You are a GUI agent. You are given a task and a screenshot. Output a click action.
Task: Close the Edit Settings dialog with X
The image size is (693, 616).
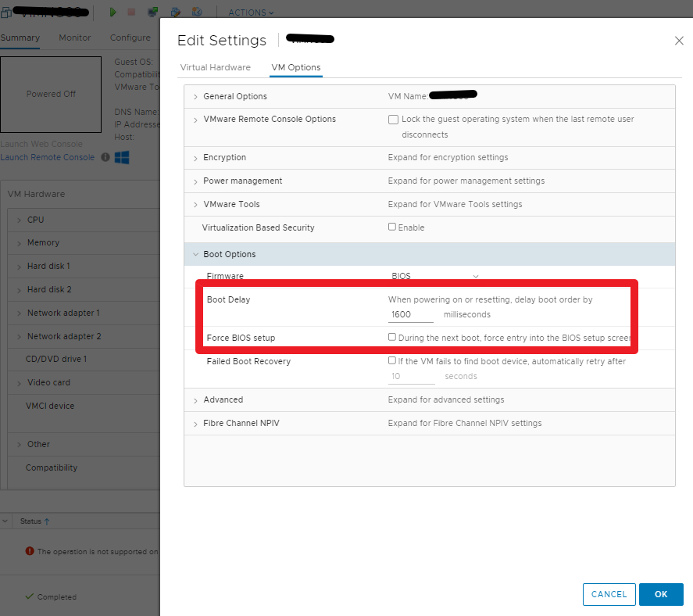(679, 41)
